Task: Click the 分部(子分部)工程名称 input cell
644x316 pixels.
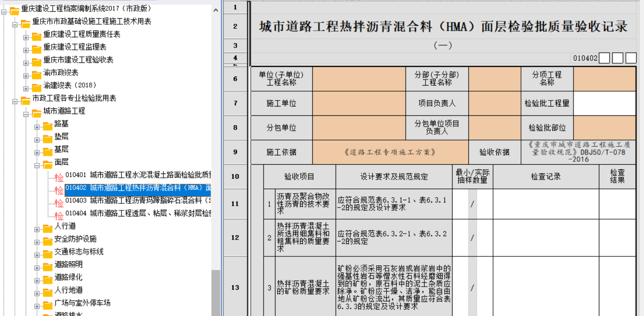Action: click(x=494, y=79)
